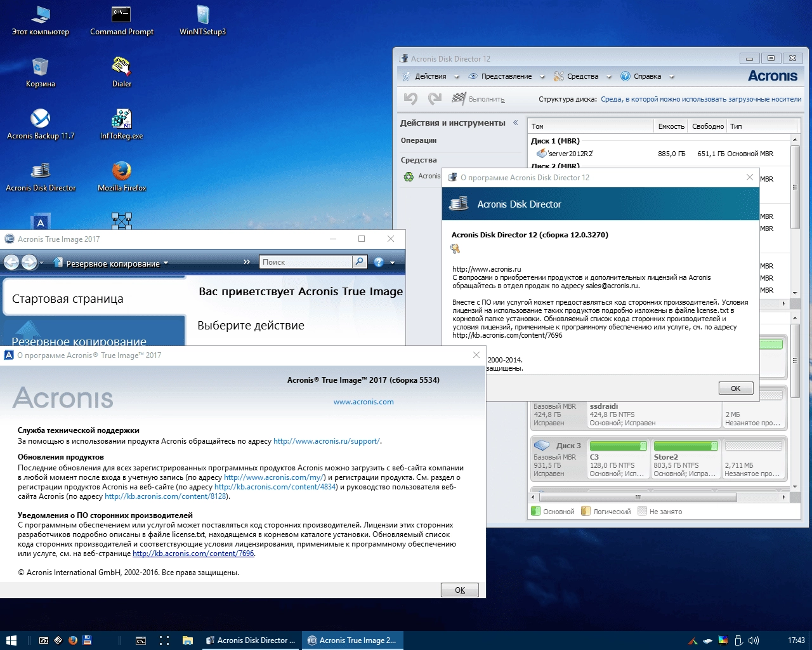Image resolution: width=812 pixels, height=650 pixels.
Task: Click OK in the True Image About dialog
Action: point(460,590)
